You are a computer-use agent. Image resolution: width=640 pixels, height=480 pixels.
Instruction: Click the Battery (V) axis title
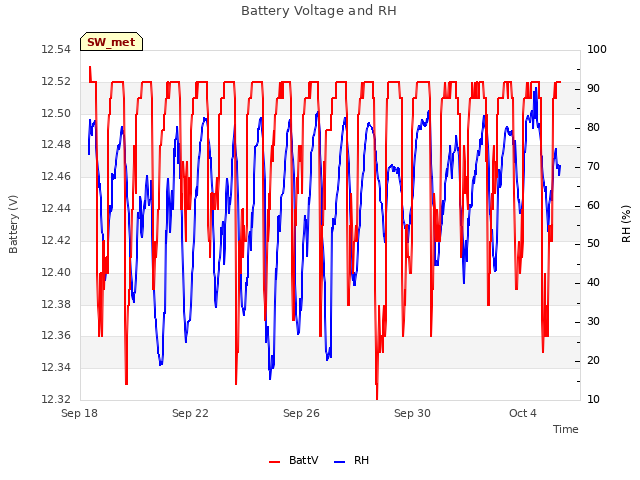(13, 224)
